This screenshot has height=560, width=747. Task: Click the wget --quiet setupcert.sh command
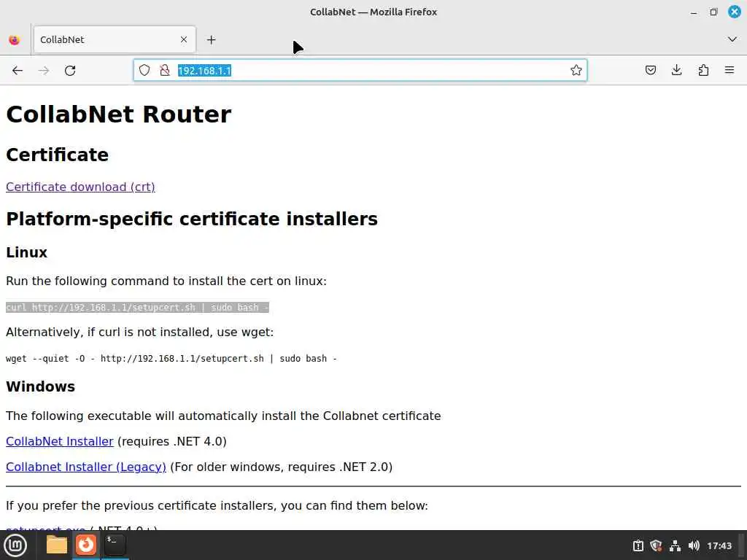171,359
